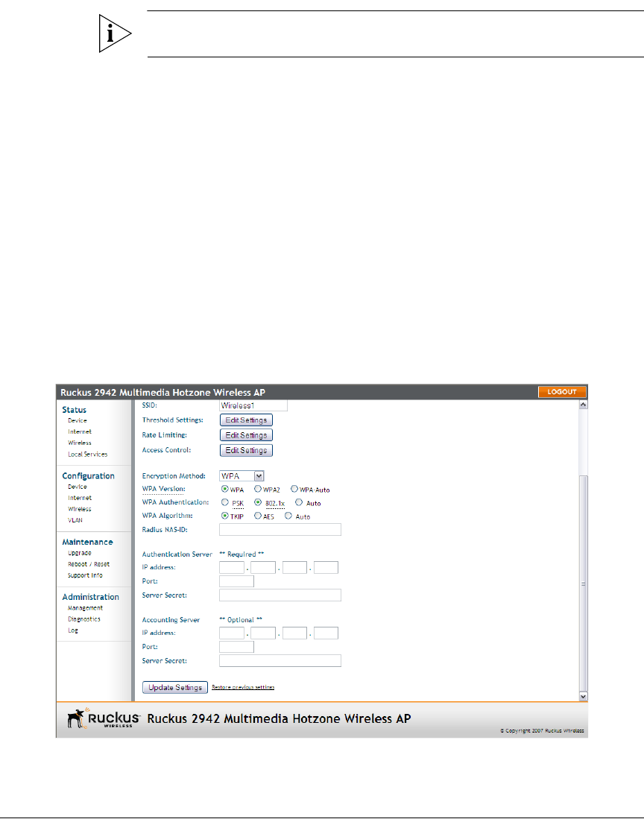
Task: Select PSK for WPA Authentication
Action: click(x=224, y=502)
